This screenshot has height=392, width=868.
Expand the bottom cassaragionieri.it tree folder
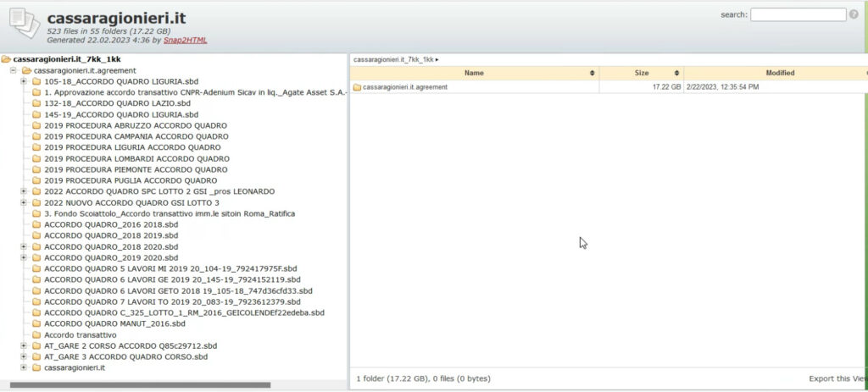coord(24,368)
